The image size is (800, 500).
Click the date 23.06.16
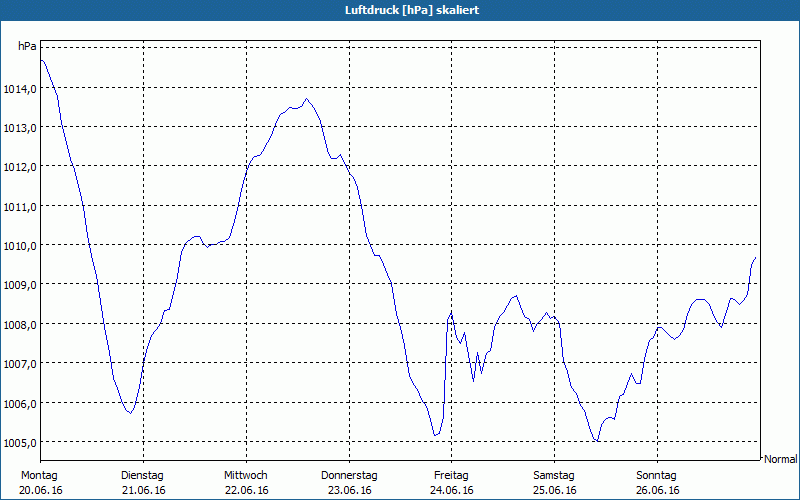point(349,490)
